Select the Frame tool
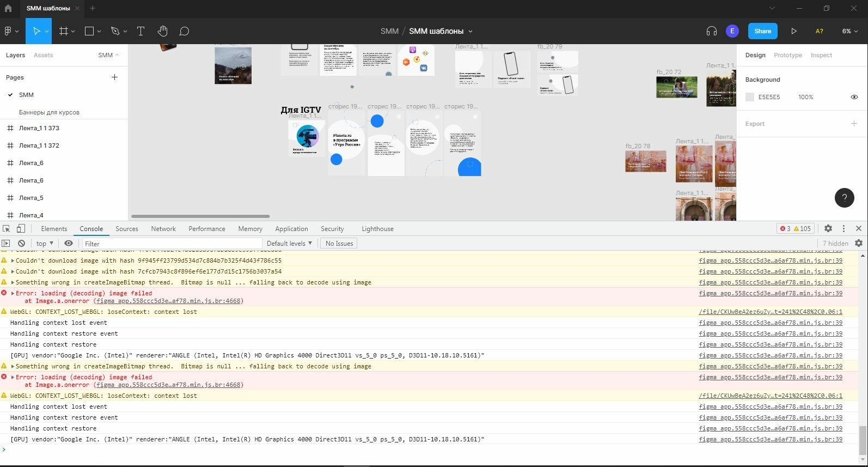Viewport: 868px width, 467px height. [63, 31]
